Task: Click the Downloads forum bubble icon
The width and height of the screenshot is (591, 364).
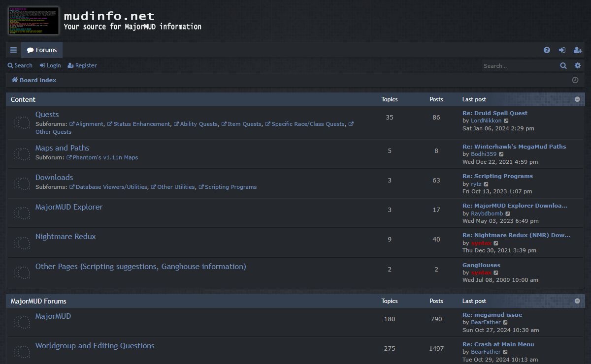Action: point(21,183)
